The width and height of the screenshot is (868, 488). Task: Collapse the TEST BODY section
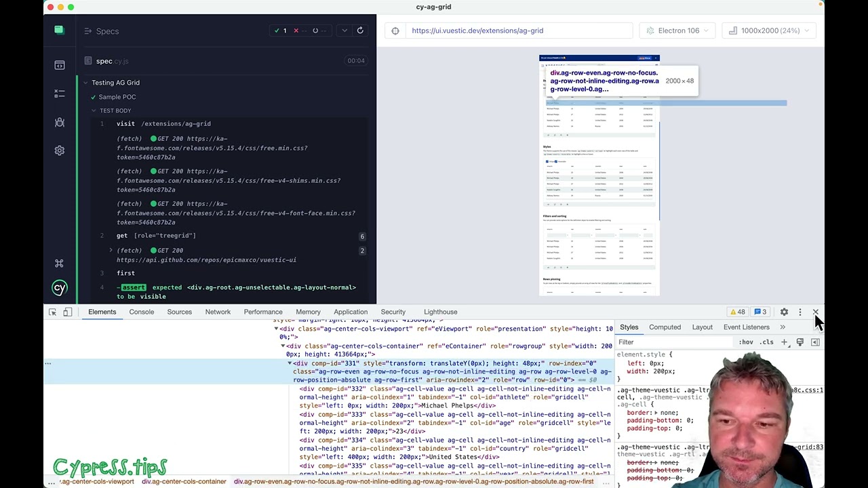coord(94,110)
